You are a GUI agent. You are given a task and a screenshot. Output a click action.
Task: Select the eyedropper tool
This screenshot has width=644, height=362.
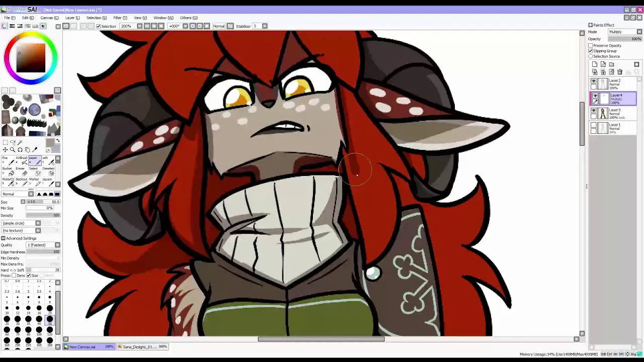click(x=35, y=150)
